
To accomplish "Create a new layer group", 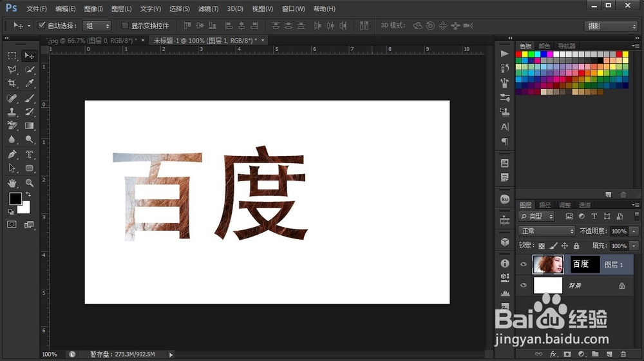I will click(595, 354).
